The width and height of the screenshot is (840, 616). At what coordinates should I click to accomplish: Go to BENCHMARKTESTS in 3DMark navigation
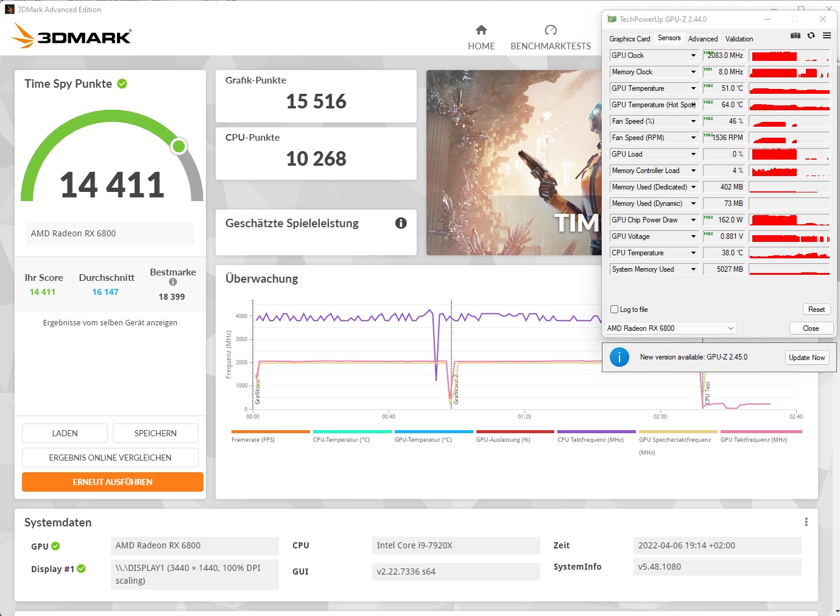click(551, 46)
